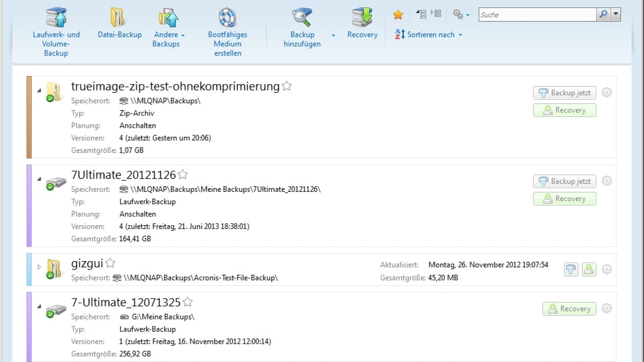Open the Sortieren nach dropdown

(x=429, y=35)
